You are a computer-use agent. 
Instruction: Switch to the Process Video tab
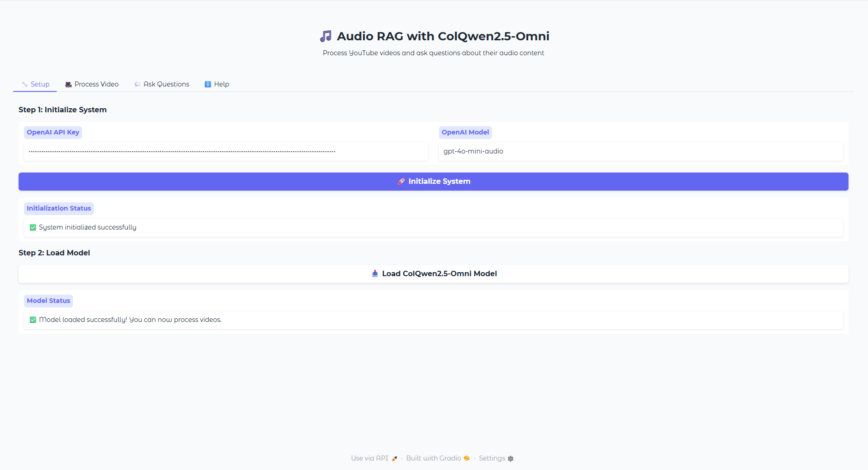tap(96, 84)
